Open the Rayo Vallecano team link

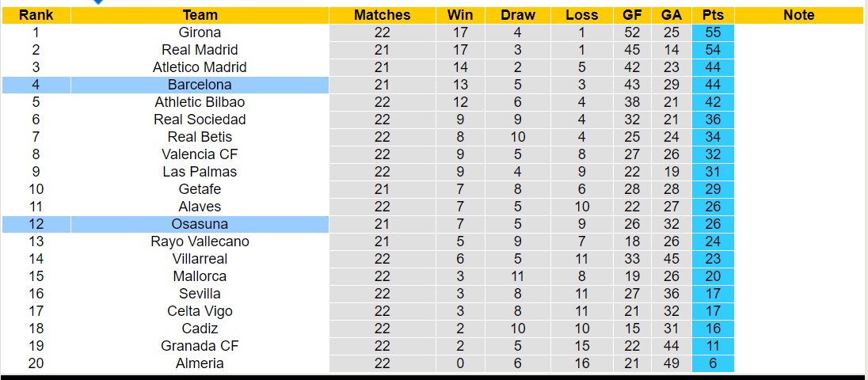click(200, 241)
